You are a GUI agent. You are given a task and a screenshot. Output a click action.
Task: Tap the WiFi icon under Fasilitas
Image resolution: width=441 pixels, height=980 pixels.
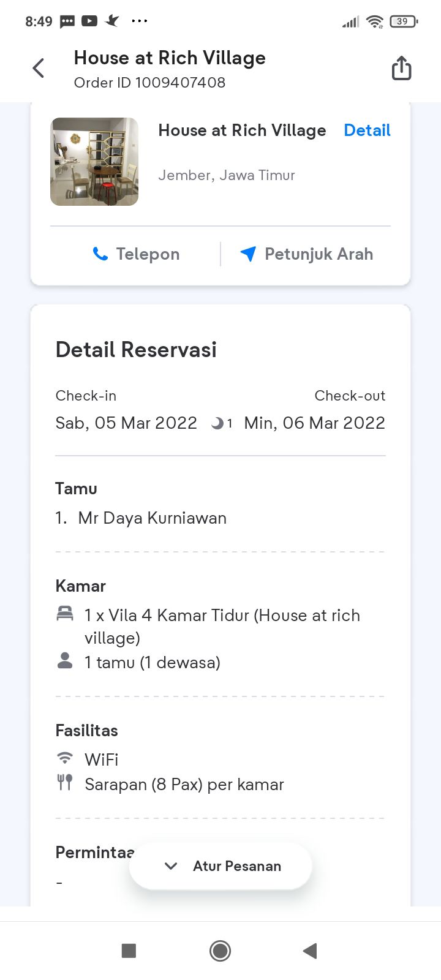tap(65, 758)
